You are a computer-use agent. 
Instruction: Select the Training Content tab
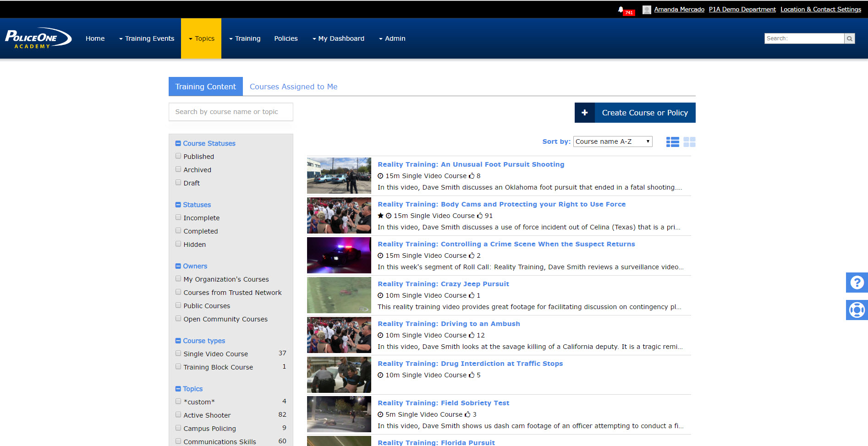(x=206, y=87)
